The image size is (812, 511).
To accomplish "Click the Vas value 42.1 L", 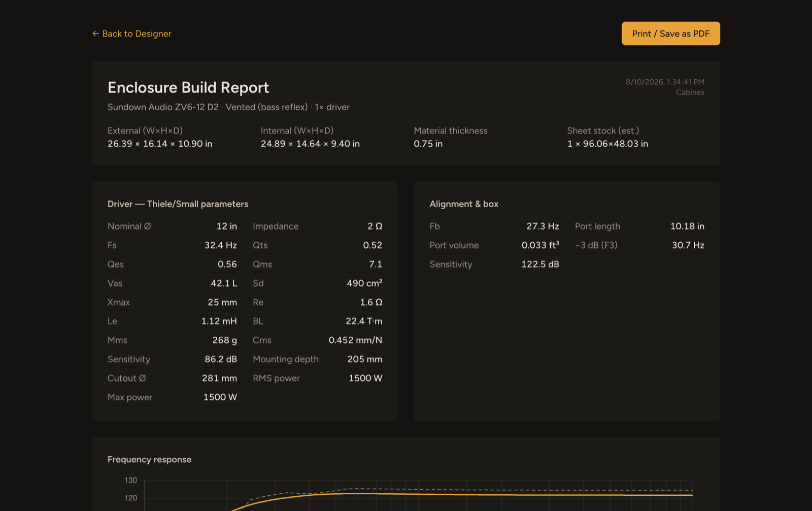I will [224, 283].
